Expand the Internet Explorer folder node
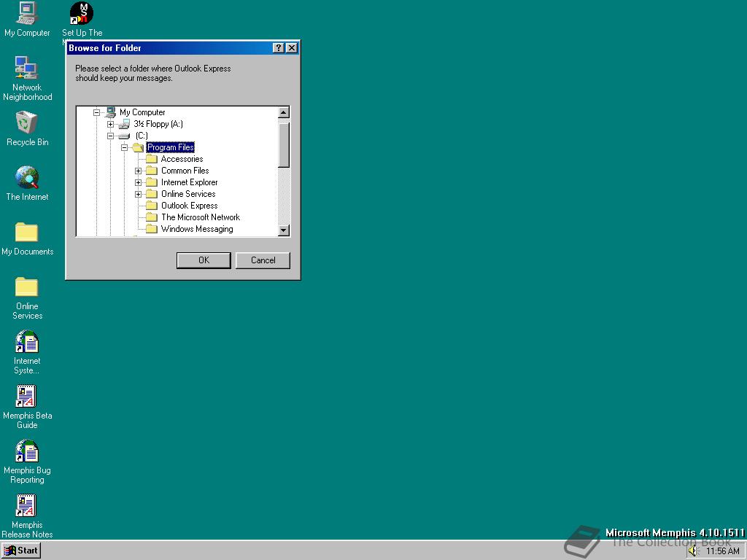This screenshot has width=747, height=560. (138, 182)
